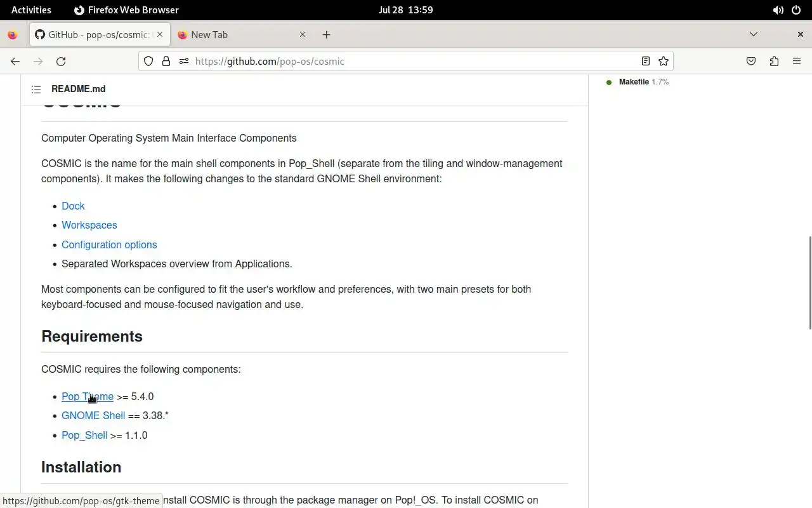Viewport: 812px width, 508px height.
Task: Switch to the New Tab tab
Action: [242, 35]
